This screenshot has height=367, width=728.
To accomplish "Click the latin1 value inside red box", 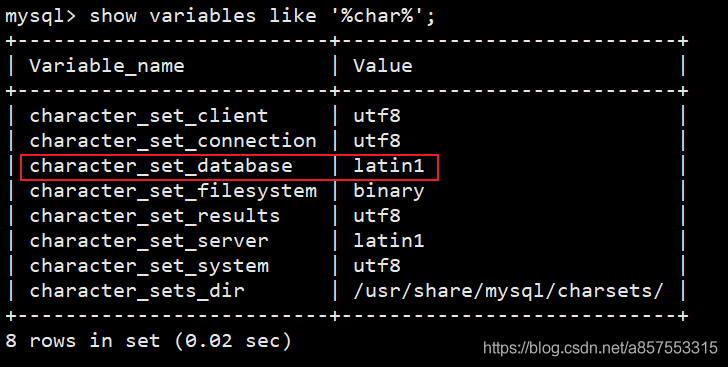I will [389, 165].
